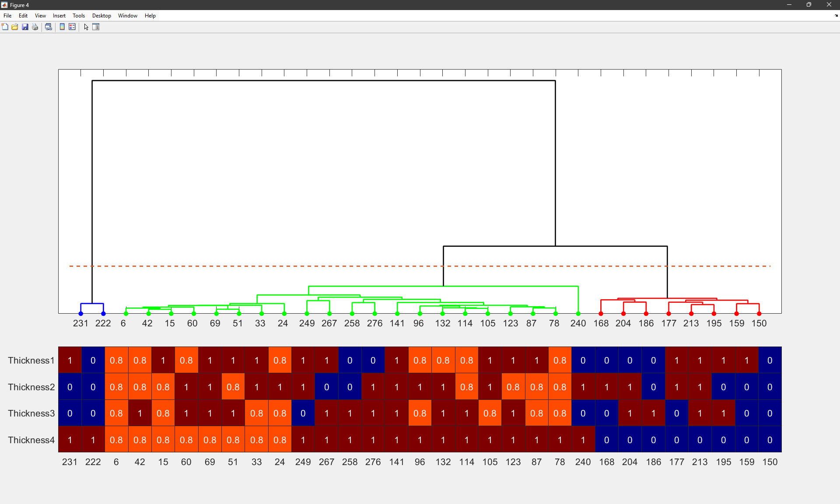
Task: Click the blue leaf node 231 in dendrogram
Action: [x=80, y=314]
